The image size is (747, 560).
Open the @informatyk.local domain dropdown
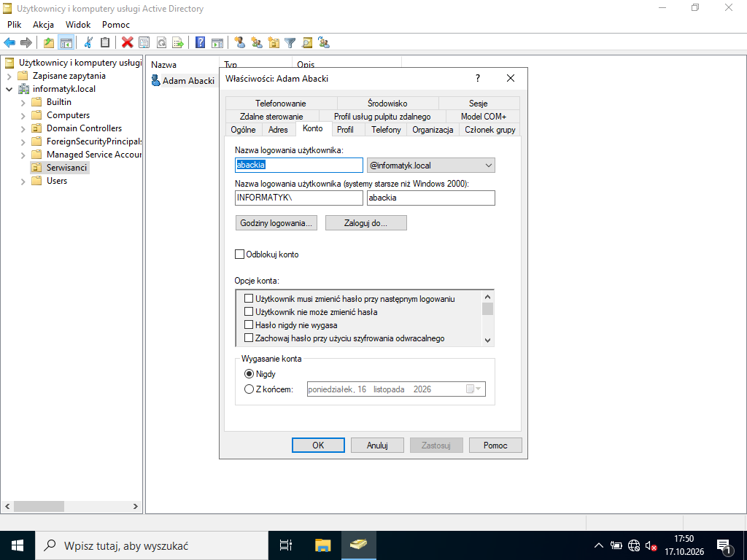pos(431,166)
